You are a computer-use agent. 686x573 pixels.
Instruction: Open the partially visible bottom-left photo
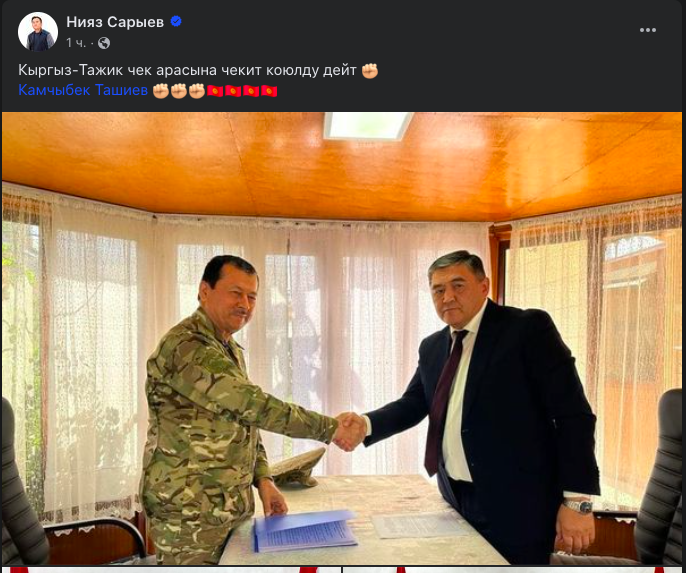(x=172, y=570)
